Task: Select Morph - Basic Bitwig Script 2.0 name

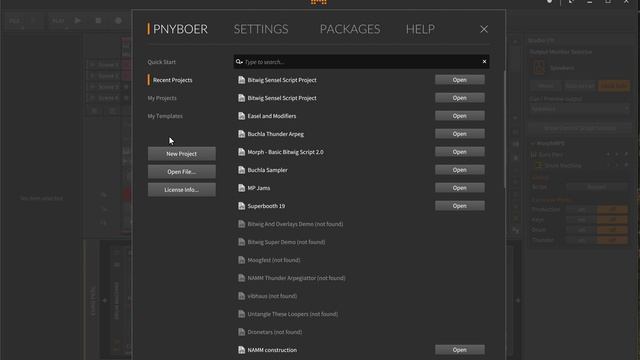Action: coord(285,152)
